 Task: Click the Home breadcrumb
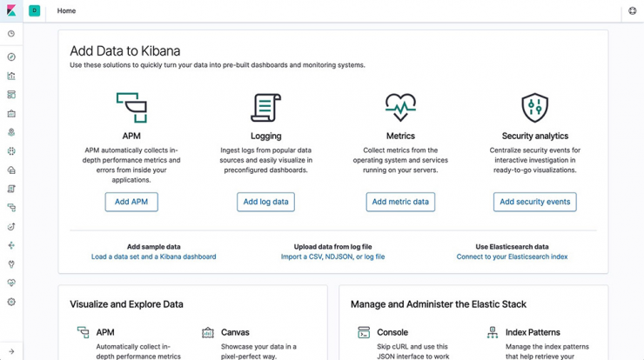pos(66,10)
